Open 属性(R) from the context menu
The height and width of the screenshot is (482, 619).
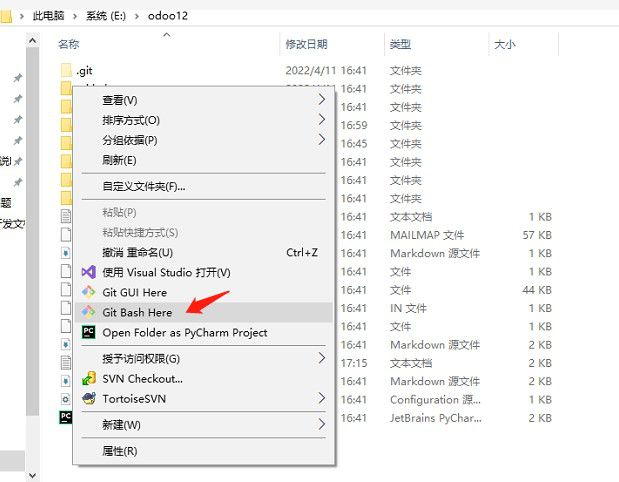click(x=119, y=451)
